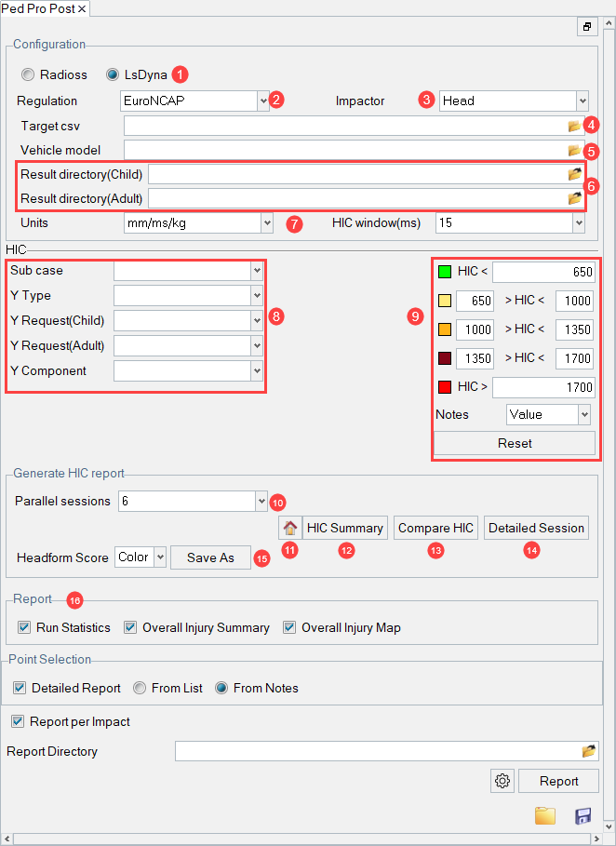Browse for the Target csv file
This screenshot has height=846, width=616.
click(574, 126)
